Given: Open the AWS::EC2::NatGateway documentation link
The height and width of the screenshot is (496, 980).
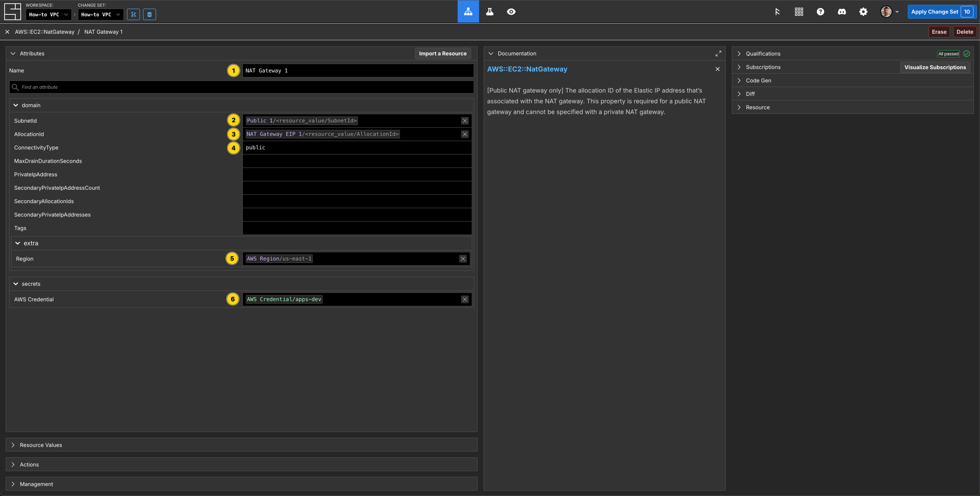Looking at the screenshot, I should coord(527,69).
